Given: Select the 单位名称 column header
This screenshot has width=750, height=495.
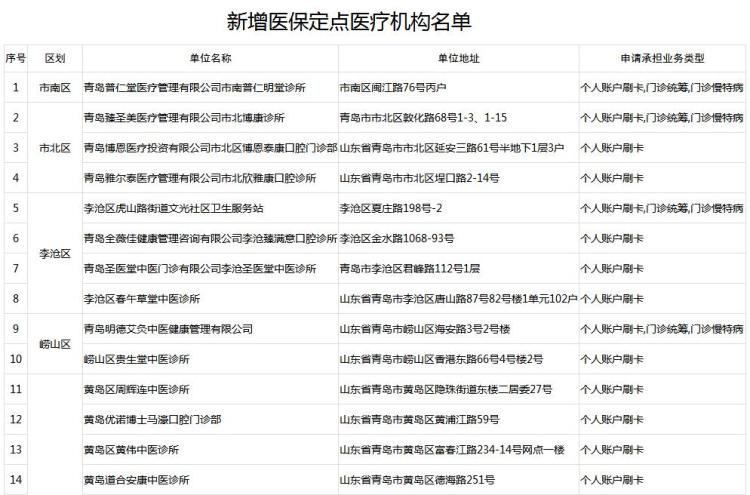Looking at the screenshot, I should [210, 58].
